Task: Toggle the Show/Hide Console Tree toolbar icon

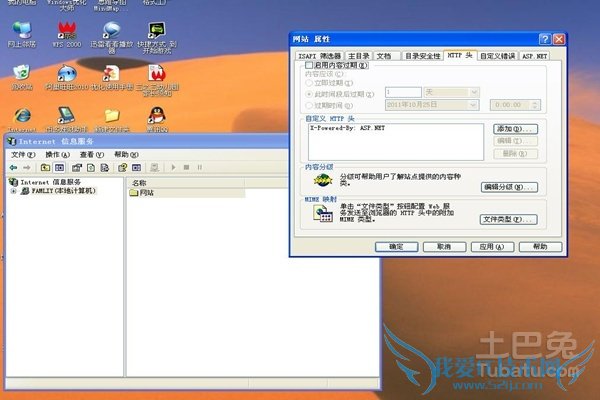Action: point(59,167)
